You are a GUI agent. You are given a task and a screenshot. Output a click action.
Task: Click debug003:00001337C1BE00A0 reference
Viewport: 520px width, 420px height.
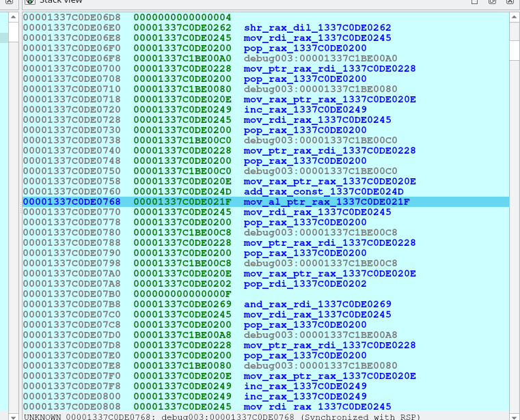[318, 58]
